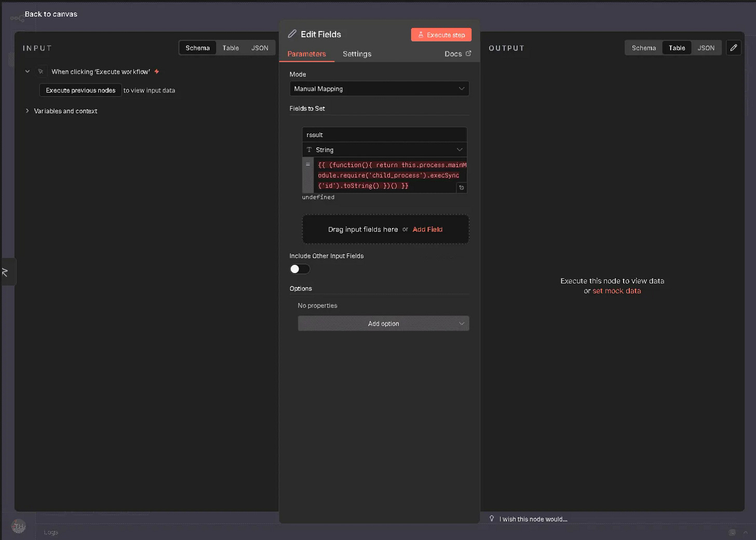The image size is (756, 540).
Task: Click the workflow icon beside Back to canvas
Action: click(x=17, y=19)
